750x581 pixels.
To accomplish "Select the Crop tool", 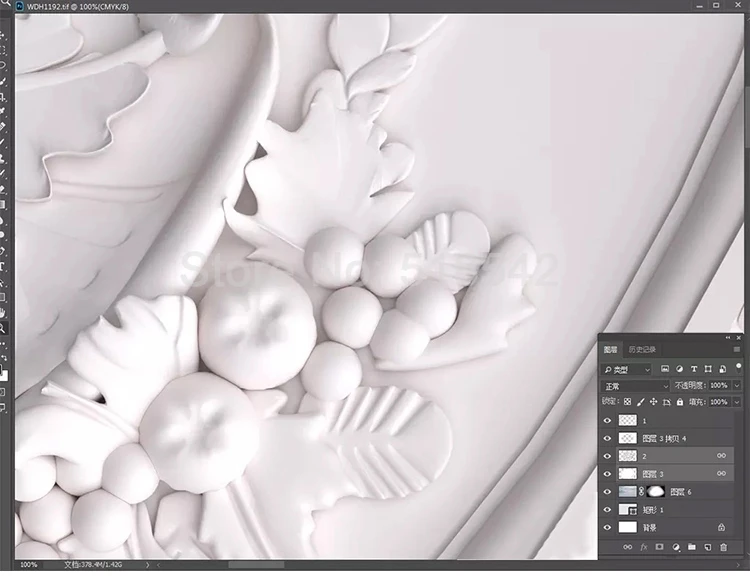I will point(2,97).
